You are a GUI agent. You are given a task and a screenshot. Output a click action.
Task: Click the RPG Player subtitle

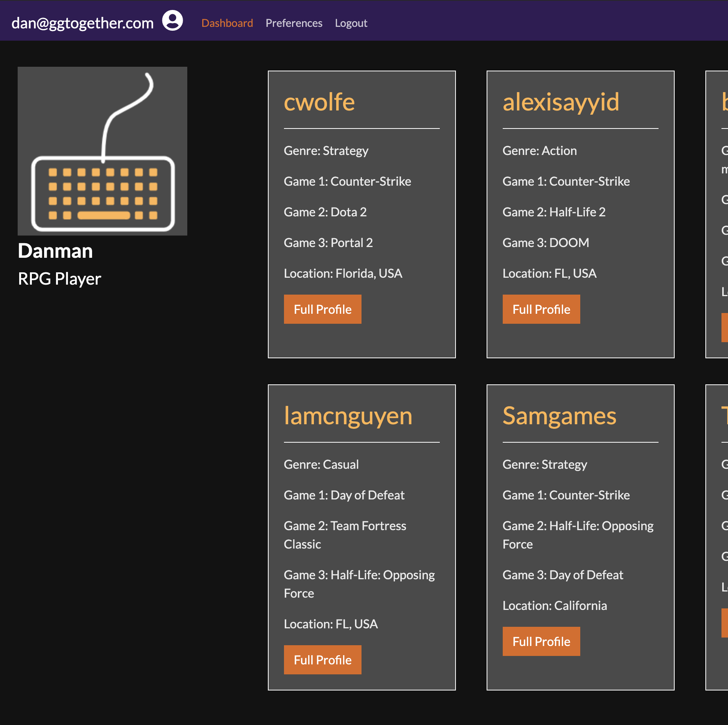coord(59,279)
